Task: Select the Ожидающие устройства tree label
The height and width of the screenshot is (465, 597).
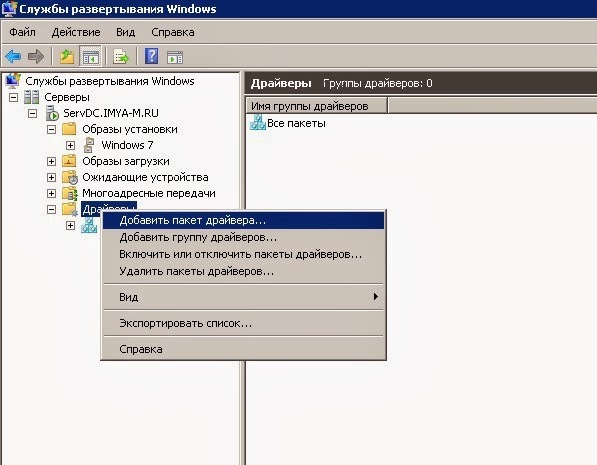Action: tap(145, 177)
